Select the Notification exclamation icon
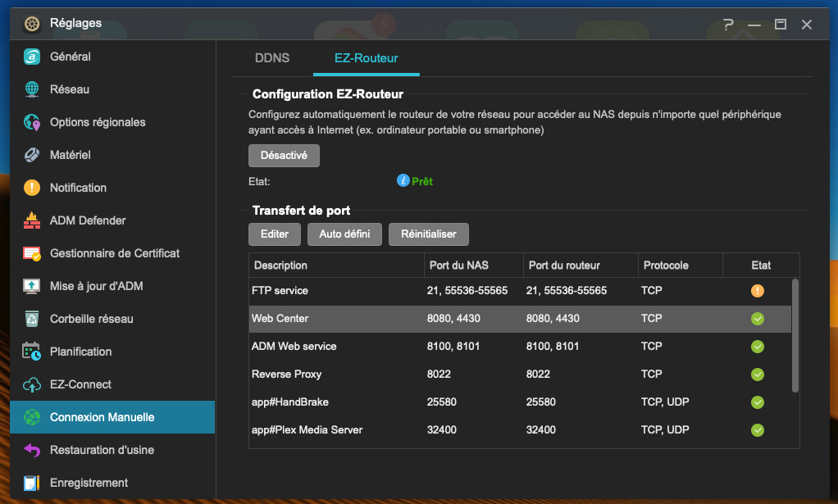This screenshot has height=504, width=838. coord(32,188)
